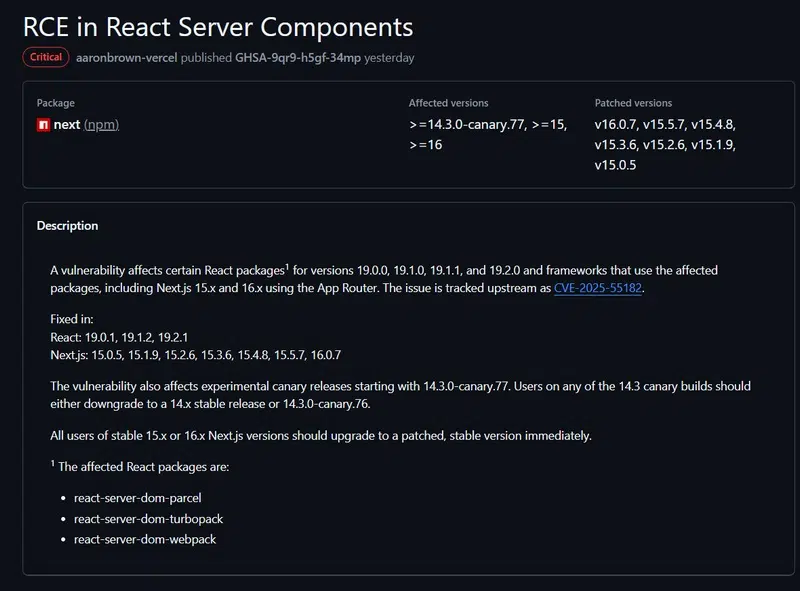Click the RCE in React Server Components title

pyautogui.click(x=218, y=25)
